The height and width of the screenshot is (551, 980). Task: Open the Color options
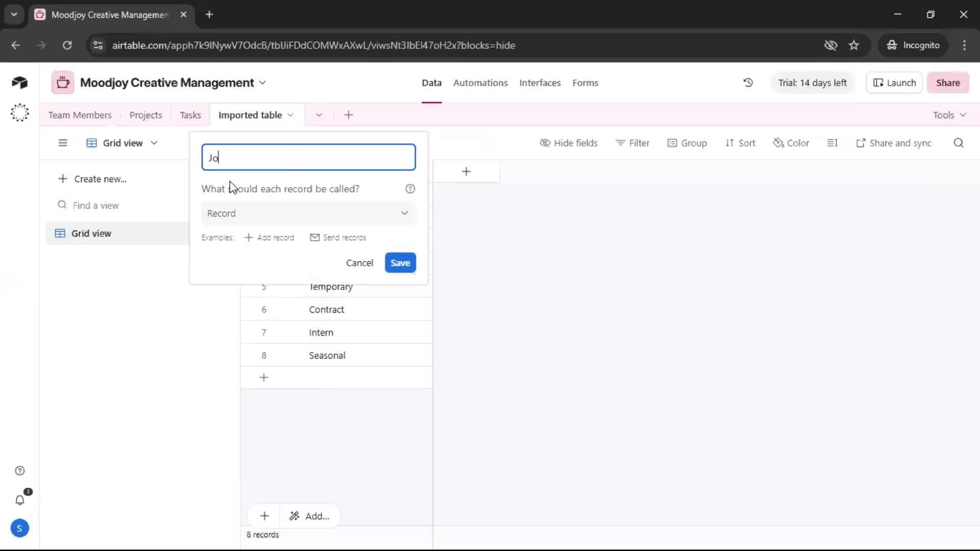click(791, 143)
